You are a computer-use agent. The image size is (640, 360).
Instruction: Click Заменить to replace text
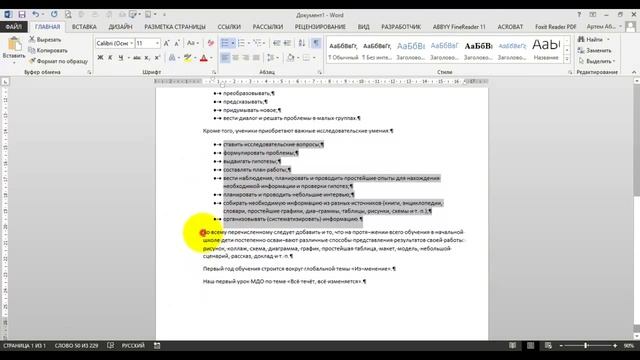pyautogui.click(x=595, y=50)
